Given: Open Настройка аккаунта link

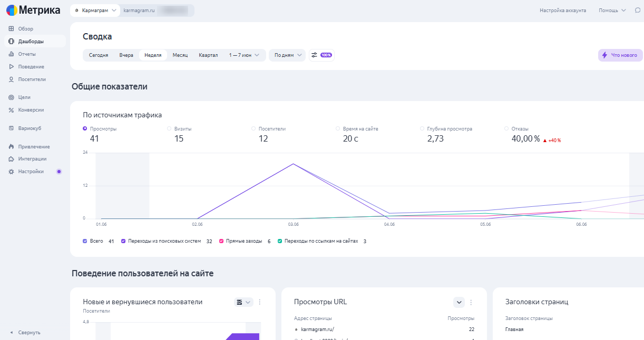Looking at the screenshot, I should pyautogui.click(x=562, y=11).
